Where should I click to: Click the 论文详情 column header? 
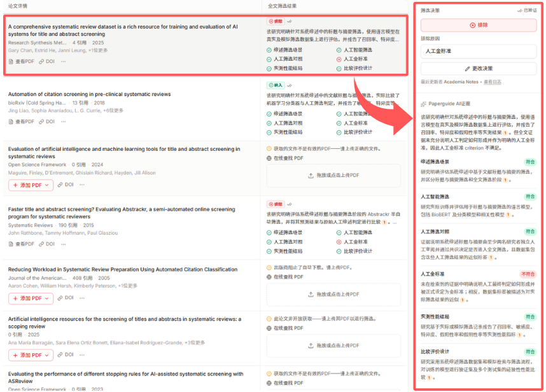(x=18, y=6)
